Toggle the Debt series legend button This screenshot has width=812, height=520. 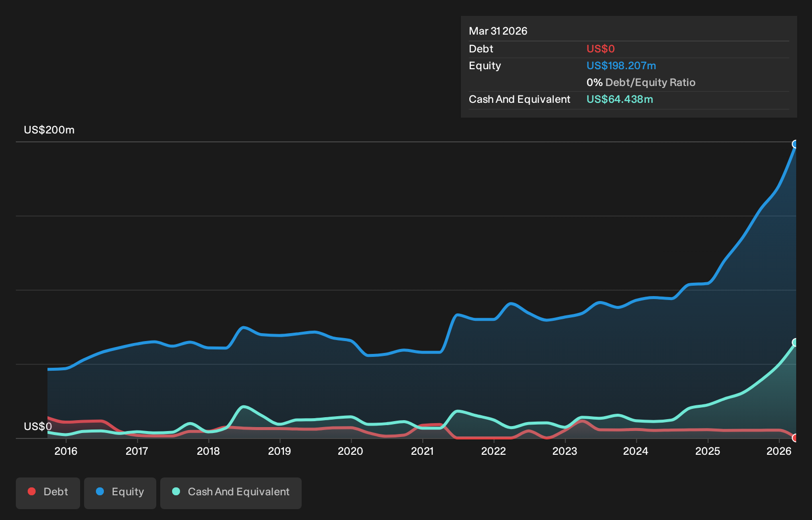[48, 493]
